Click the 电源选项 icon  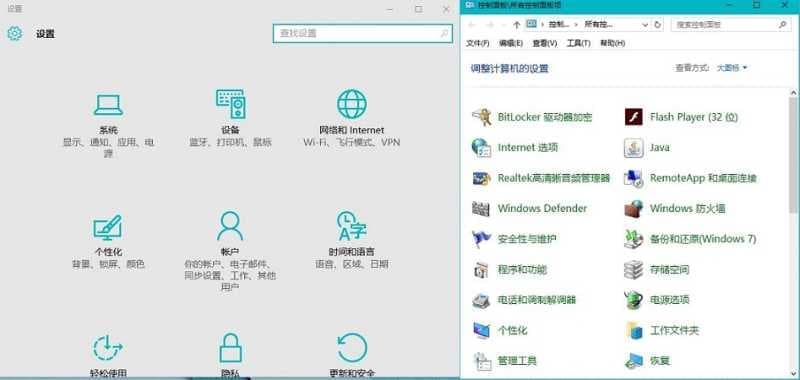point(634,300)
